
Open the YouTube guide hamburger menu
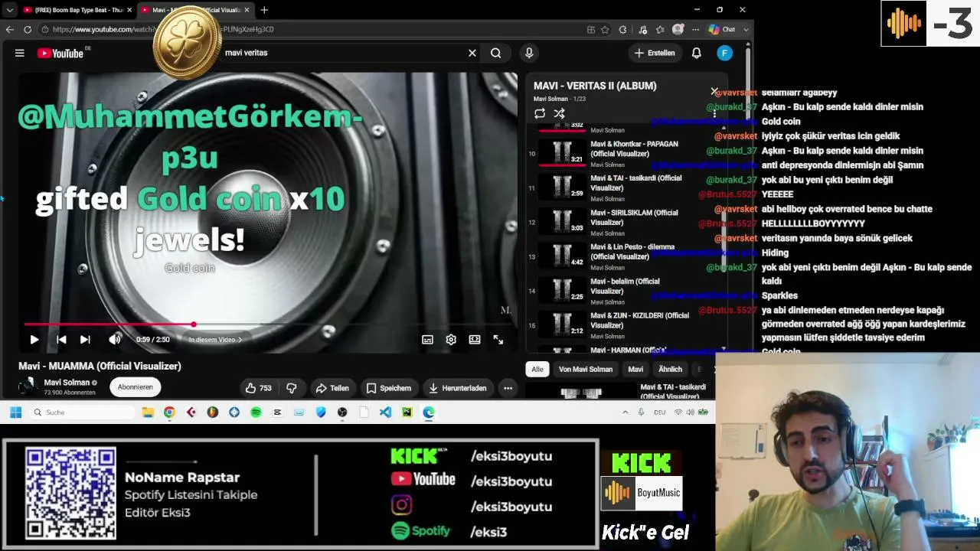[20, 53]
